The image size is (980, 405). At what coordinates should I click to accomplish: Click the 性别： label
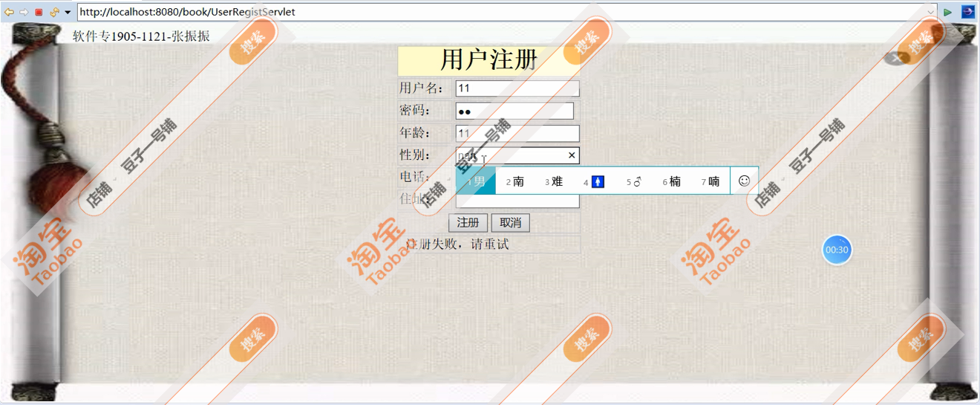pyautogui.click(x=415, y=155)
